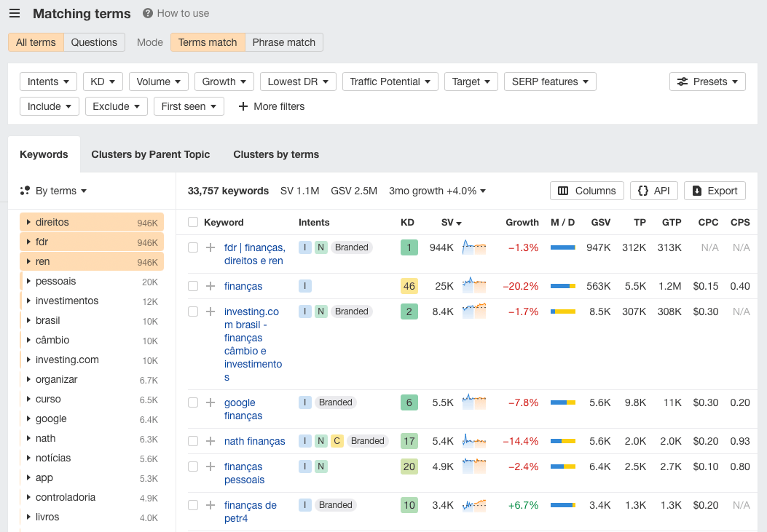Screen dimensions: 767x532
Task: Open the Presets filter menu
Action: point(707,82)
